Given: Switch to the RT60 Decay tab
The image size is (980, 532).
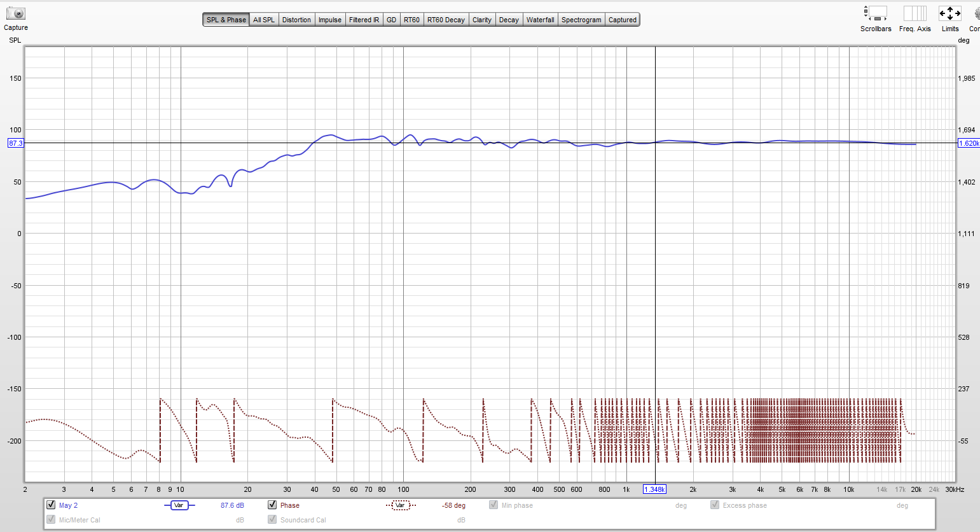Looking at the screenshot, I should coord(446,19).
